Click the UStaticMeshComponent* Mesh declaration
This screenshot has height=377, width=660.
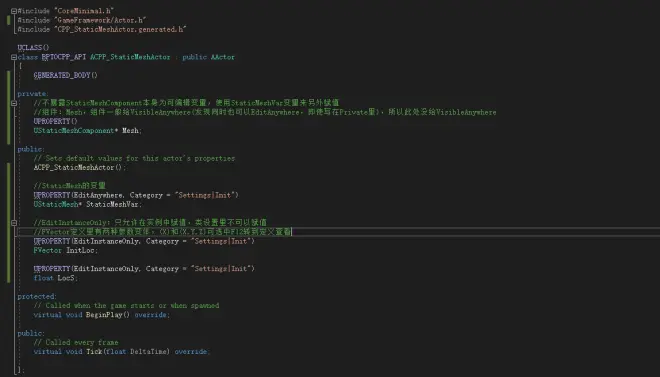(88, 130)
